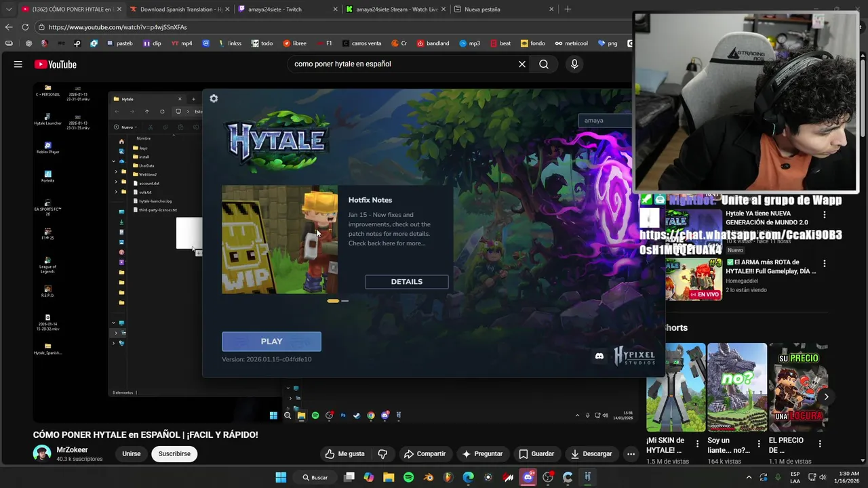868x488 pixels.
Task: Open options for EL PRECIO DE short
Action: pyautogui.click(x=820, y=444)
